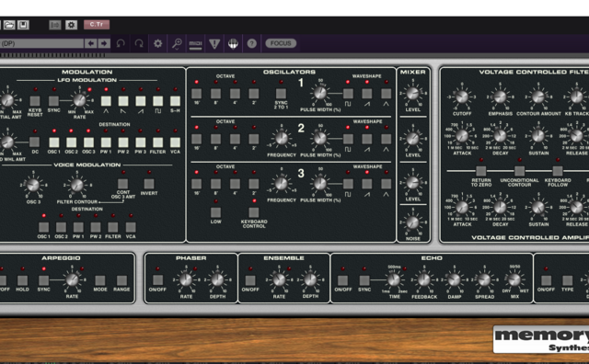Click the zoom magnifier icon
The width and height of the screenshot is (589, 364).
pyautogui.click(x=177, y=43)
